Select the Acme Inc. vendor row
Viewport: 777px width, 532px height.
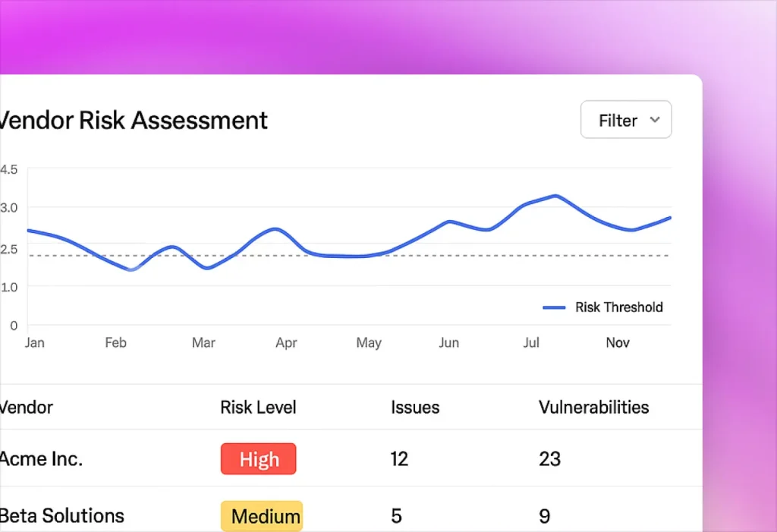pos(41,458)
